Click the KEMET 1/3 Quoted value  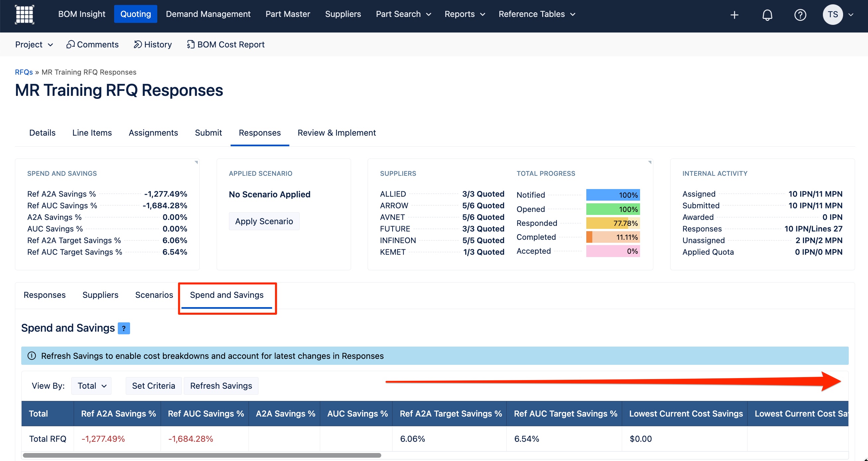point(483,252)
